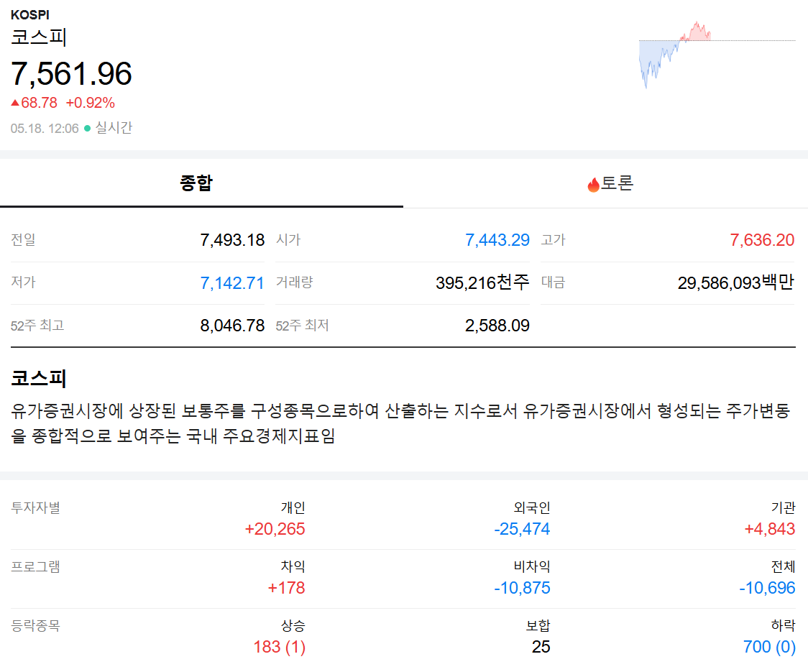Click the KOSPI index value 7,561.96
The image size is (808, 672).
[71, 74]
